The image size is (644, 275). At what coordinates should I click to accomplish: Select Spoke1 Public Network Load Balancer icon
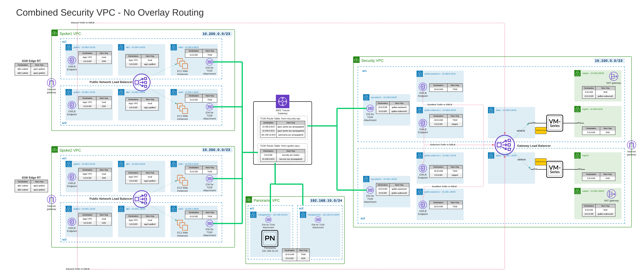click(141, 82)
